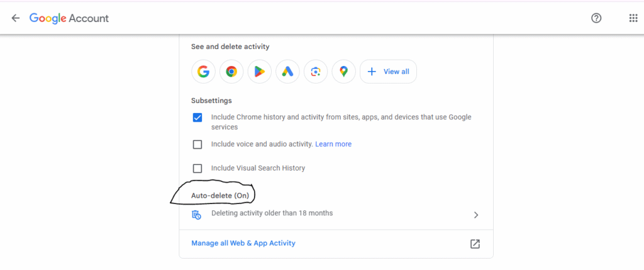
Task: Expand auto-delete option with chevron arrow
Action: coord(476,215)
